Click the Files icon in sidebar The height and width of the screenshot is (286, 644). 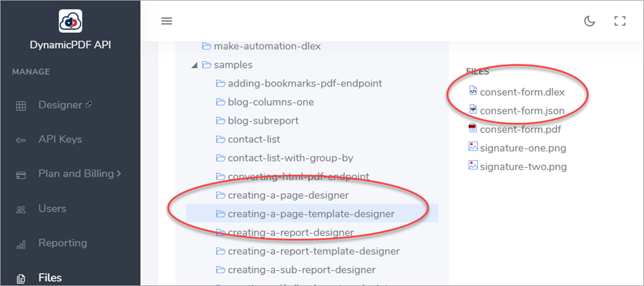point(21,278)
